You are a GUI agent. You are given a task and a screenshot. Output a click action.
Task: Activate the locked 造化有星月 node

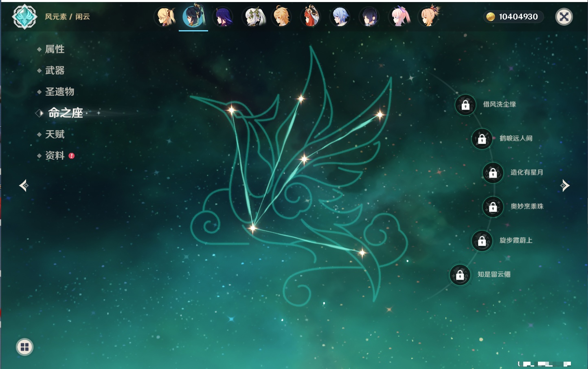493,173
